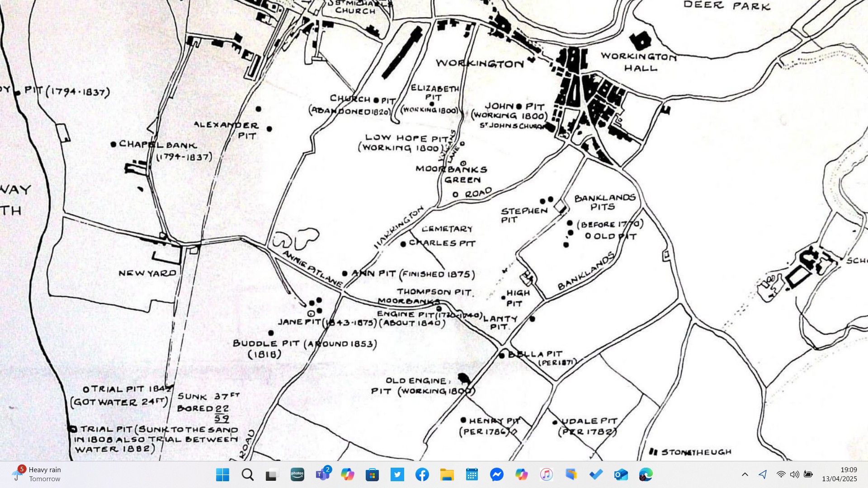
Task: Open Wi-Fi network settings
Action: [x=781, y=474]
